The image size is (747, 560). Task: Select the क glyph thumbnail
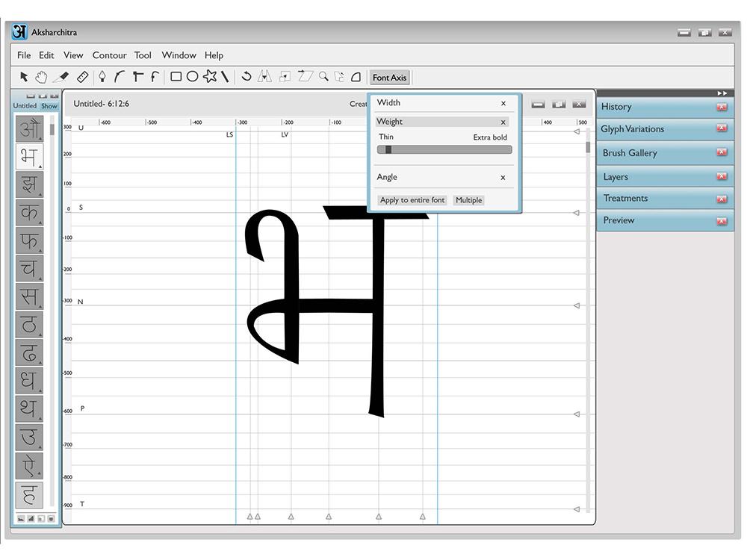(x=29, y=212)
